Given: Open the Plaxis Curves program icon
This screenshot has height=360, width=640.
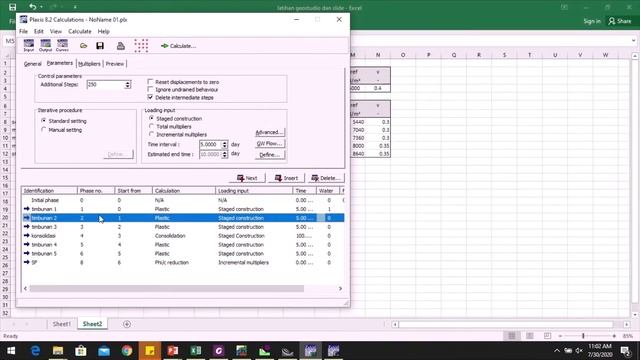Looking at the screenshot, I should (x=62, y=45).
